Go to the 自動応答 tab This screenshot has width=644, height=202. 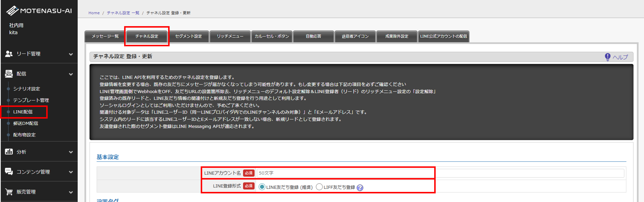coord(313,37)
